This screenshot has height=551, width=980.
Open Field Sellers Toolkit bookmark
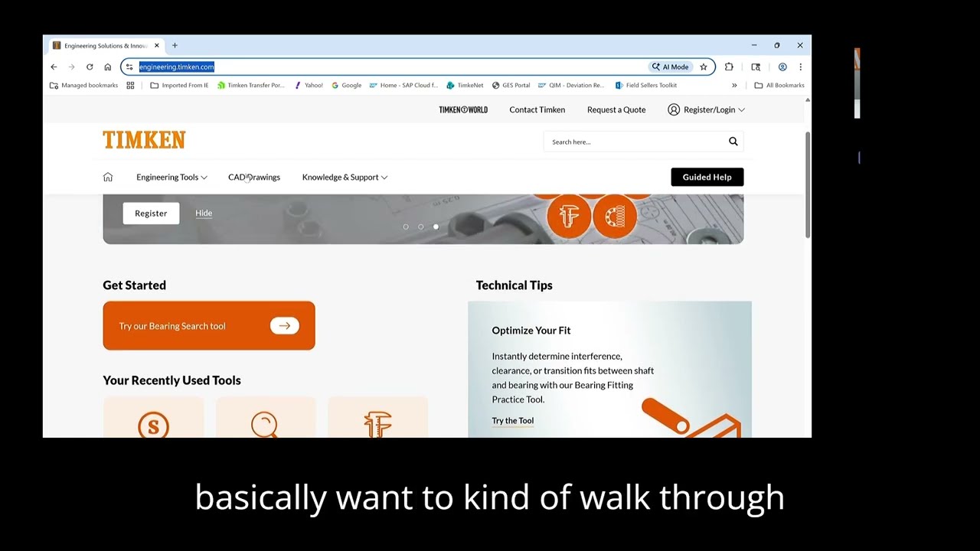pyautogui.click(x=646, y=85)
